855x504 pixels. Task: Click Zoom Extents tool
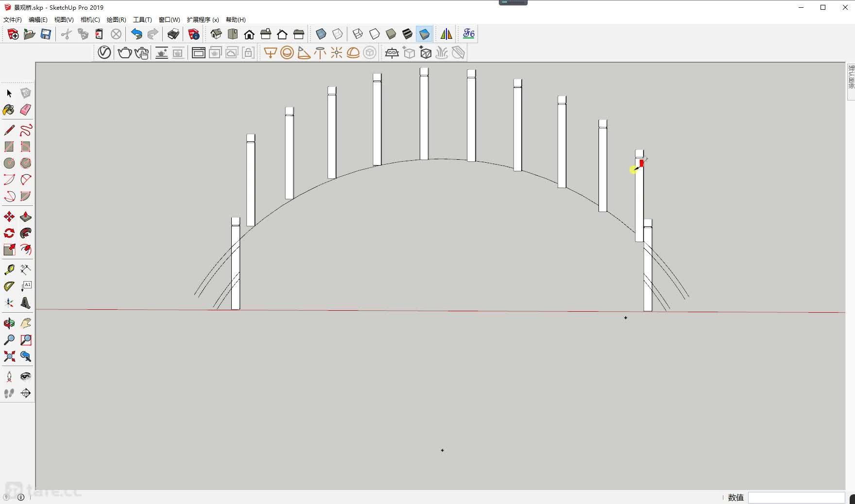pos(9,356)
